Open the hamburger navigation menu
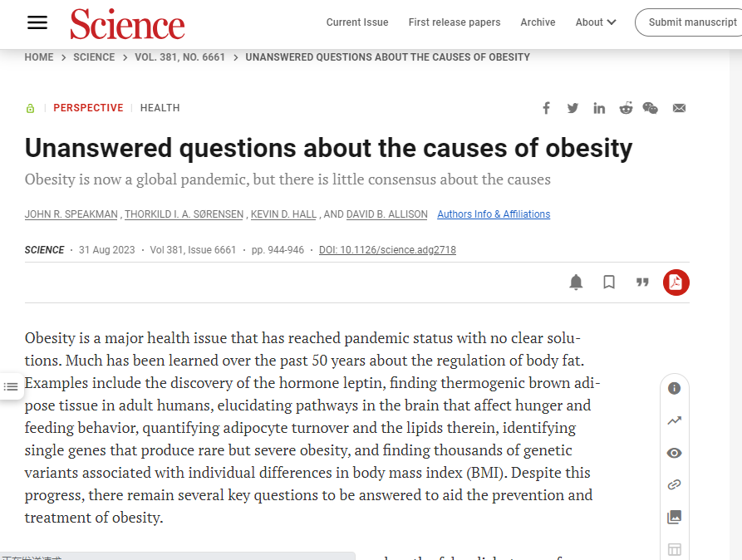The width and height of the screenshot is (742, 560). click(37, 22)
